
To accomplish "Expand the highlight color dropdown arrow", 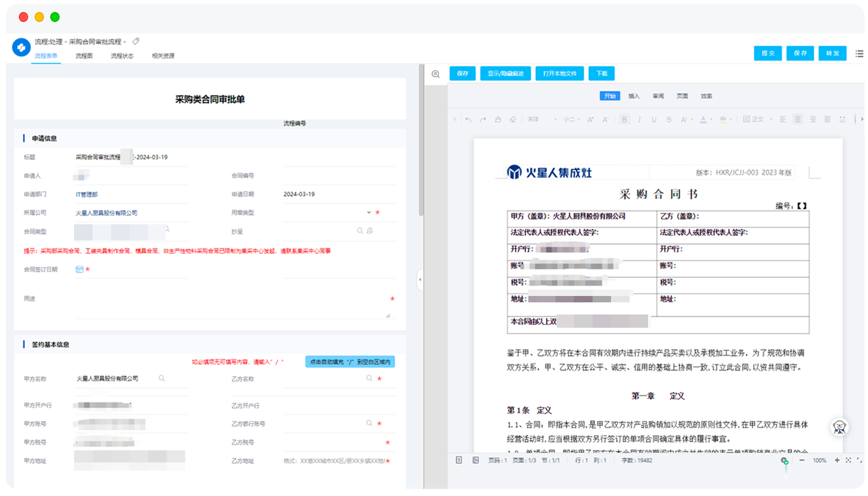I will point(731,120).
